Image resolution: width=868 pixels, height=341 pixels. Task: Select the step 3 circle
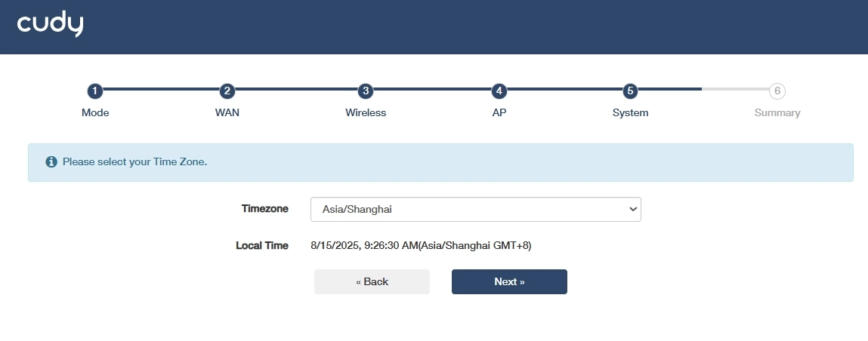(366, 91)
